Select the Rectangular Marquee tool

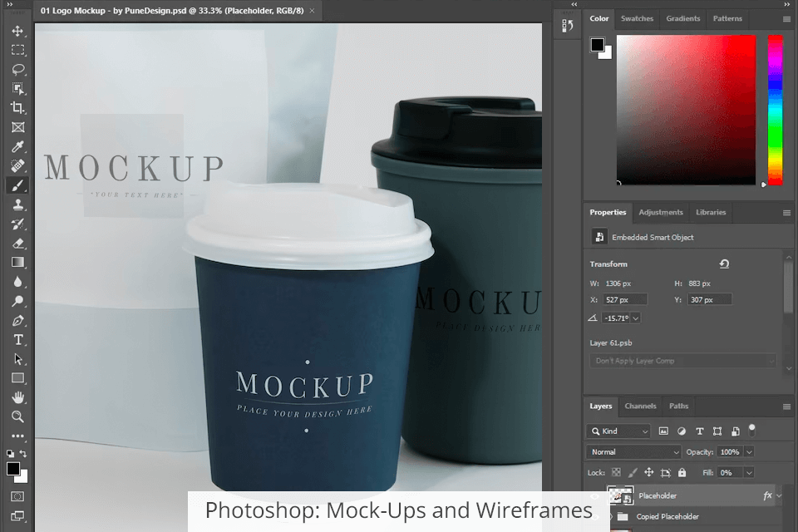(17, 50)
